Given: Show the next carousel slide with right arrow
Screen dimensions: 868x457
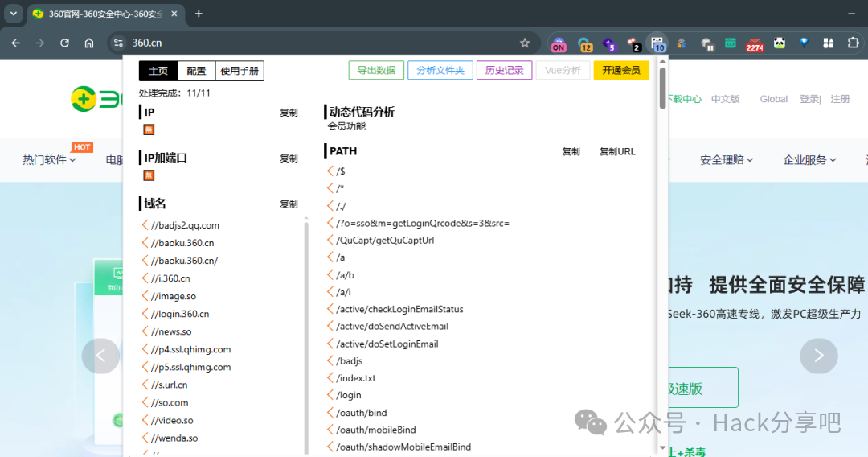Looking at the screenshot, I should (x=819, y=356).
